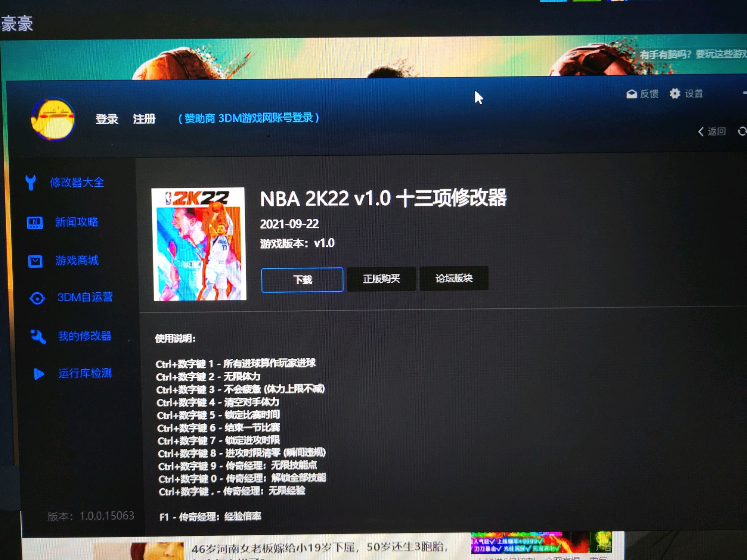
Task: Select 修改器大全 in the sidebar
Action: [x=77, y=183]
